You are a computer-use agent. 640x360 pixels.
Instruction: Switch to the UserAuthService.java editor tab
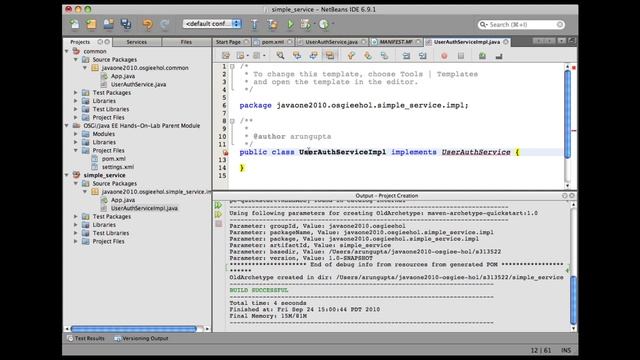(x=331, y=42)
